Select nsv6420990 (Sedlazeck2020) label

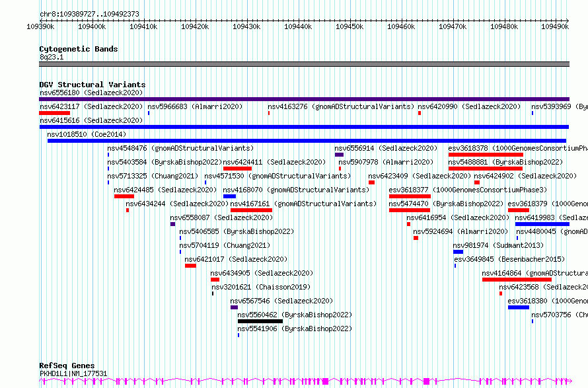(x=469, y=106)
